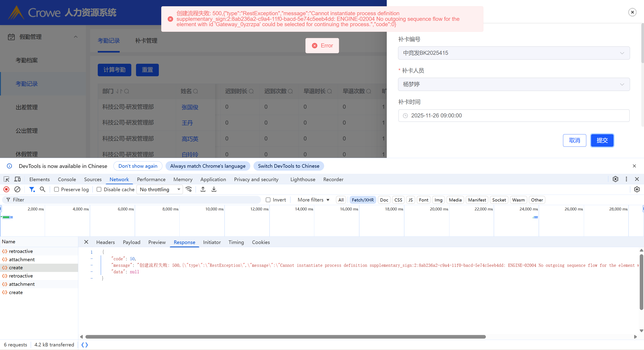
Task: Click the import HAR upload icon
Action: tap(203, 189)
